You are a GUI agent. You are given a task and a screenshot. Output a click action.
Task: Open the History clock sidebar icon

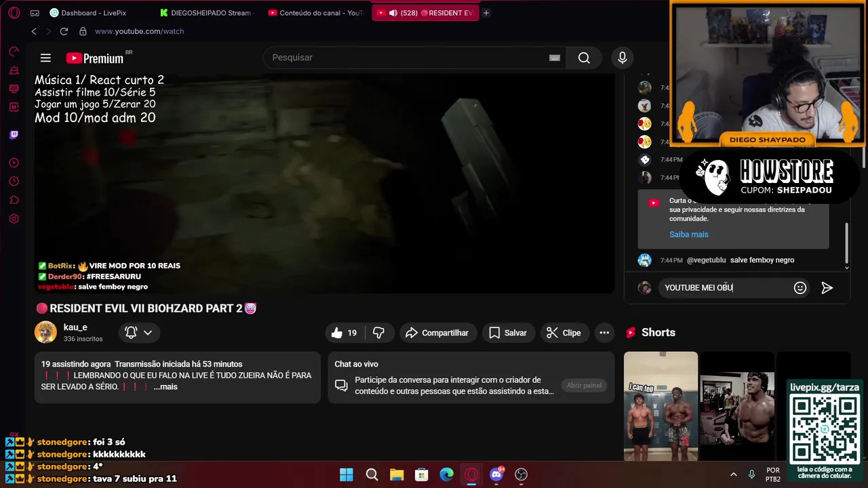14,182
